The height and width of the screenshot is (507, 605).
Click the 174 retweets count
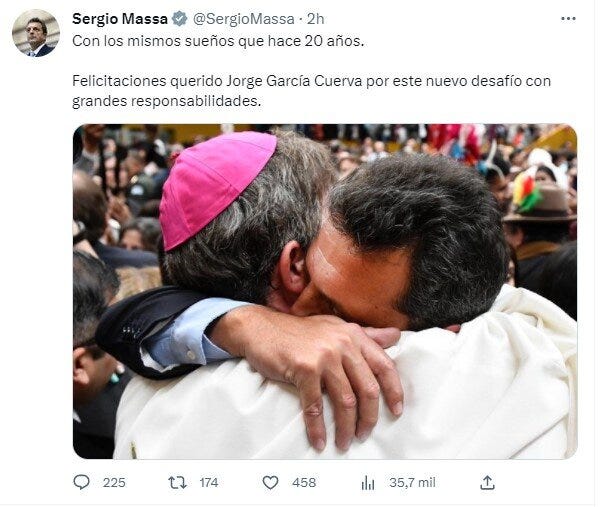point(209,483)
